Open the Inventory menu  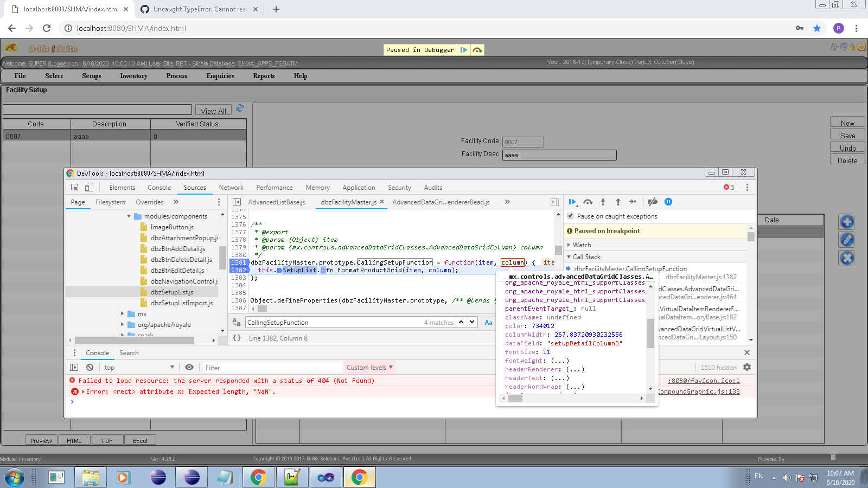pyautogui.click(x=133, y=76)
